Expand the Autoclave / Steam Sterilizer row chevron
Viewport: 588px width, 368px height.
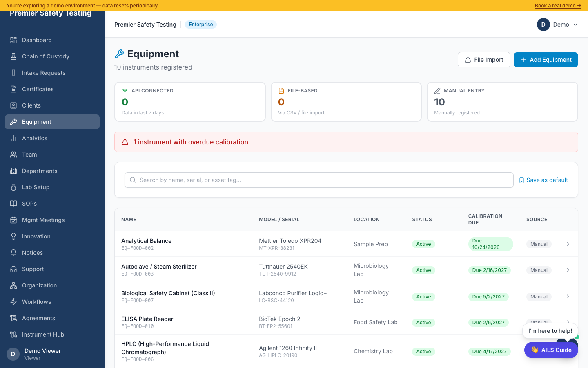point(568,270)
